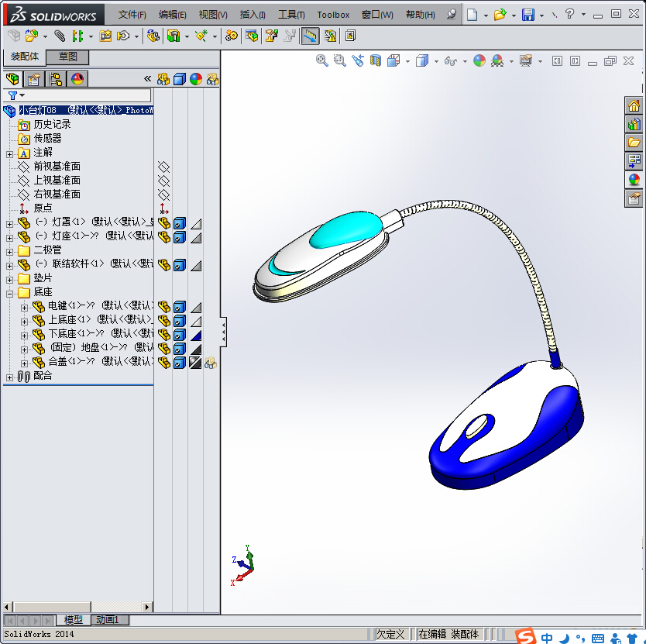Open the DisplayManager color ball tab

(x=77, y=79)
